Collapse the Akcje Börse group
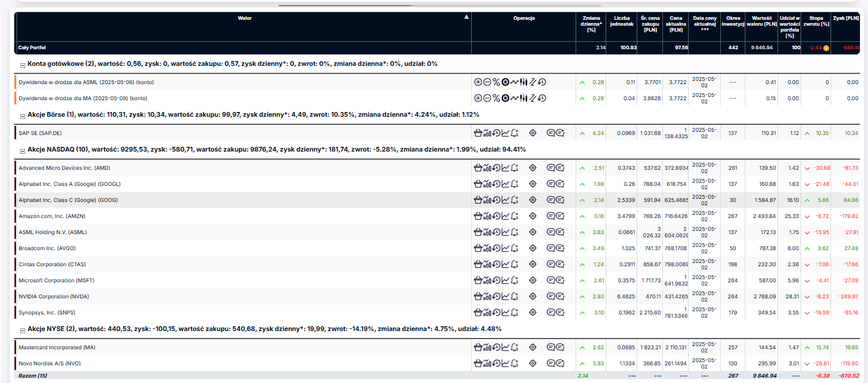 pos(22,116)
